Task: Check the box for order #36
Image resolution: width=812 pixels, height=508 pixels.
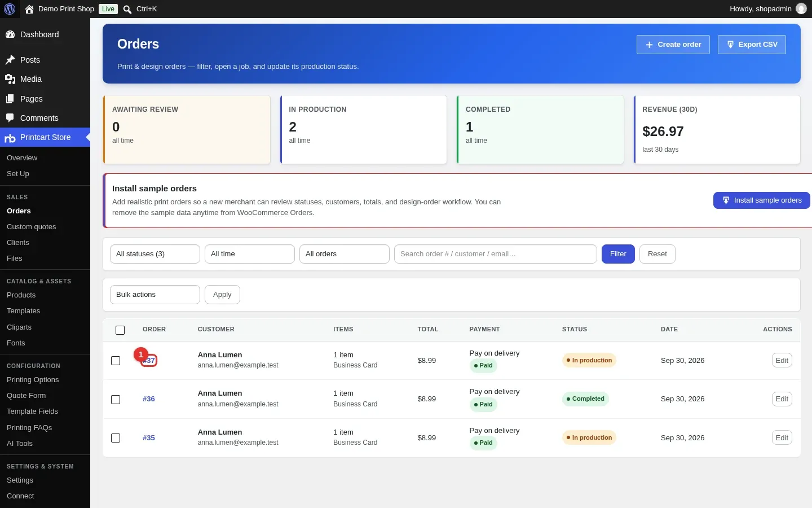Action: (116, 400)
